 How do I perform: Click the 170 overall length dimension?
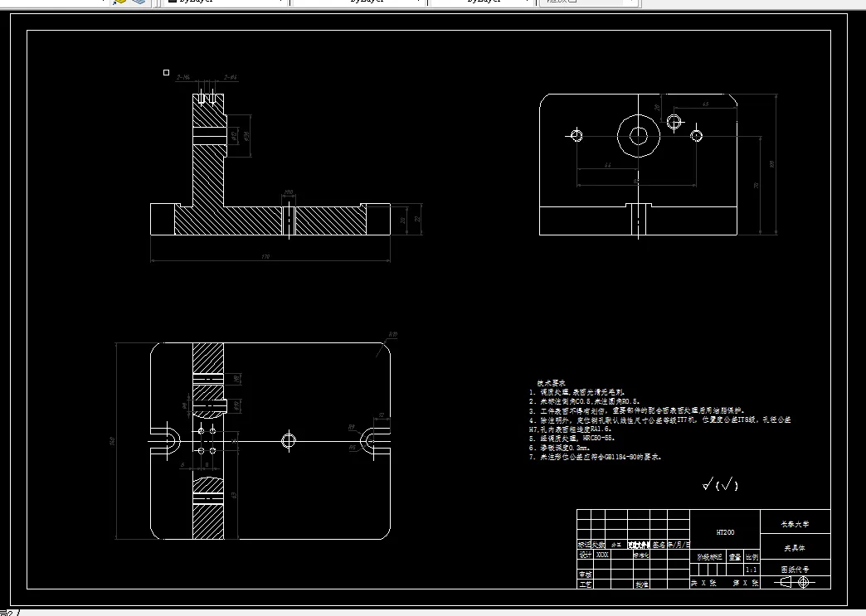click(x=265, y=257)
